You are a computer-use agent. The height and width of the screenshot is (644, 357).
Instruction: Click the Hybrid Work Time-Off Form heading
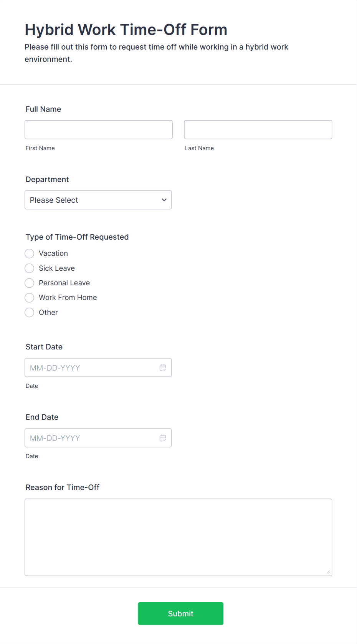tap(126, 29)
